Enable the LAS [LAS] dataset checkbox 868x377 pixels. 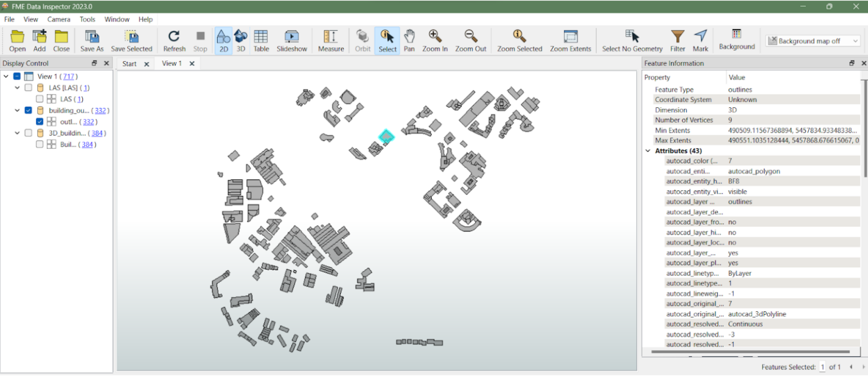tap(29, 88)
